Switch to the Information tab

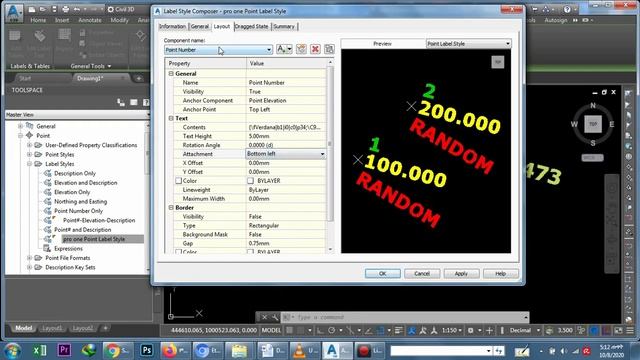click(x=172, y=27)
